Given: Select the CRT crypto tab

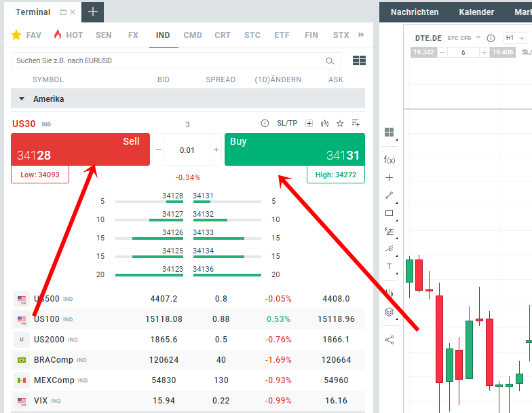Looking at the screenshot, I should [x=223, y=35].
